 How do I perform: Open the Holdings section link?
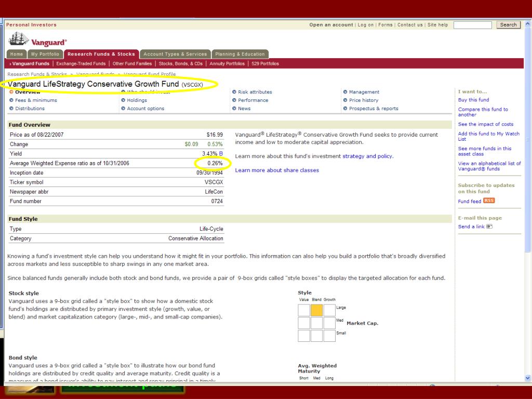point(137,100)
